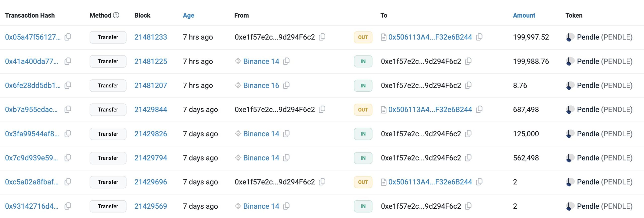Click OUT badge in block 21429696 row

click(x=363, y=182)
